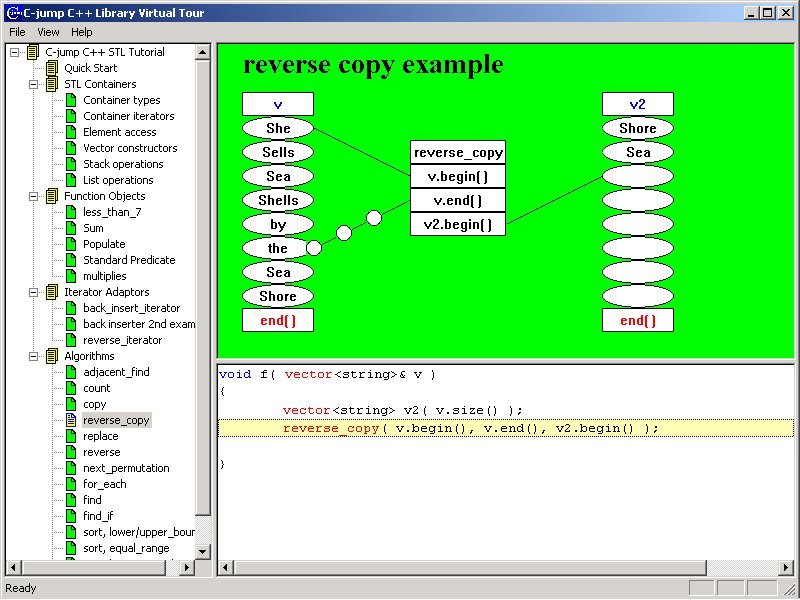The width and height of the screenshot is (800, 600).
Task: Click the Standard Predicate page icon
Action: click(71, 260)
